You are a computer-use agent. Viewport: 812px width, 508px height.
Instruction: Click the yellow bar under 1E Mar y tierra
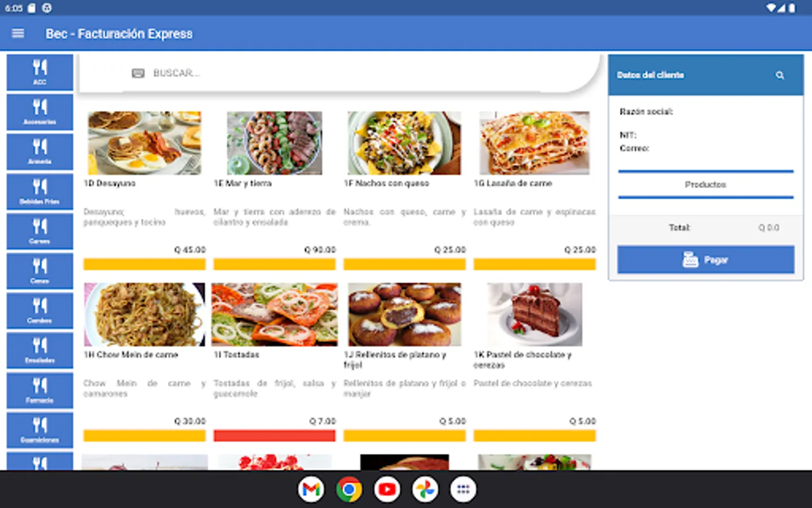tap(275, 264)
